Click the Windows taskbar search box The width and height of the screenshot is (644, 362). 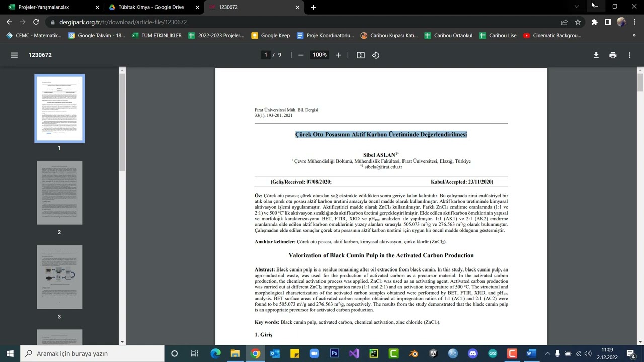tap(92, 353)
